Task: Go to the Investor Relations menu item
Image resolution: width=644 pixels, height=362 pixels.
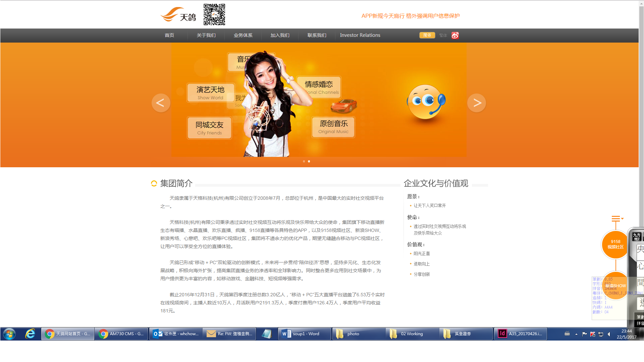Action: pyautogui.click(x=360, y=35)
